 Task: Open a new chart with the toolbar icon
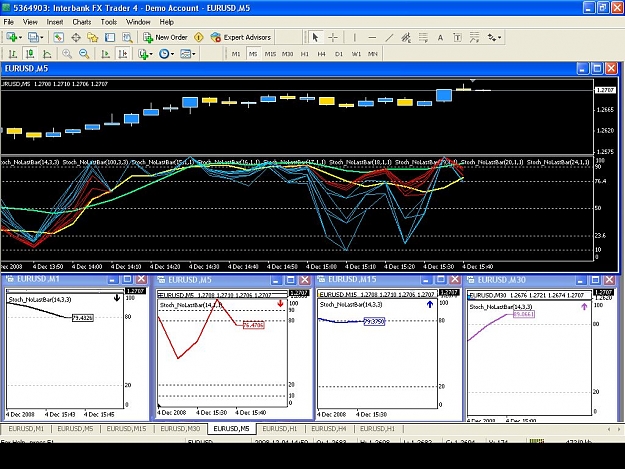pyautogui.click(x=11, y=37)
